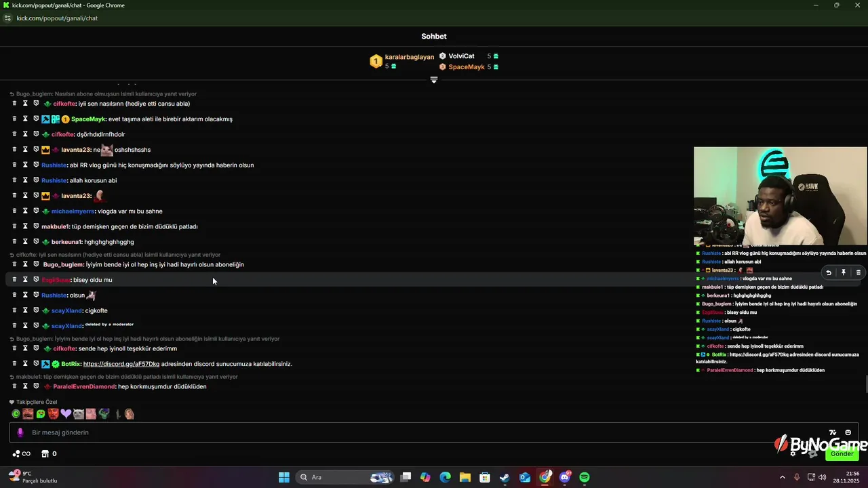Screen dimensions: 868x488
Task: Click the purple microphone icon in the message box
Action: pyautogui.click(x=20, y=432)
